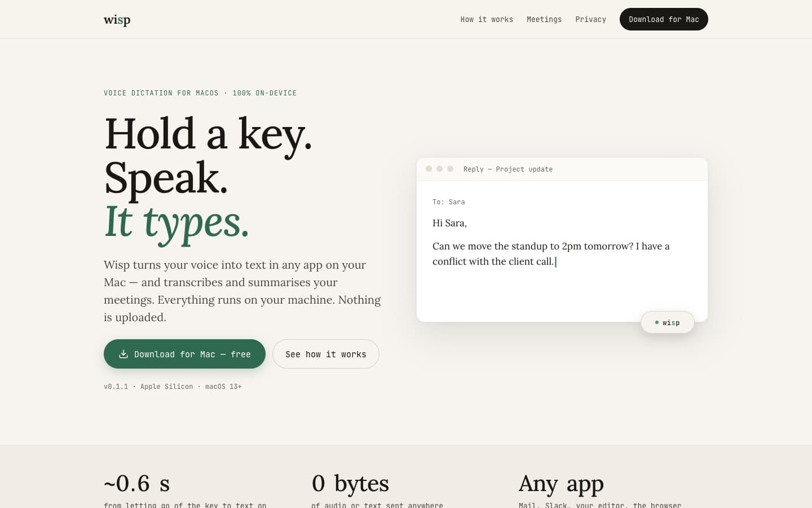This screenshot has height=508, width=812.
Task: Click See how it works button
Action: [x=326, y=354]
